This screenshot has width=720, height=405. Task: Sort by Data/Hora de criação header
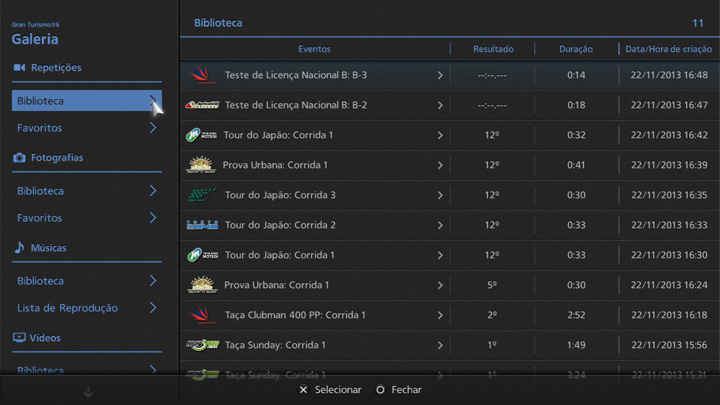point(668,49)
